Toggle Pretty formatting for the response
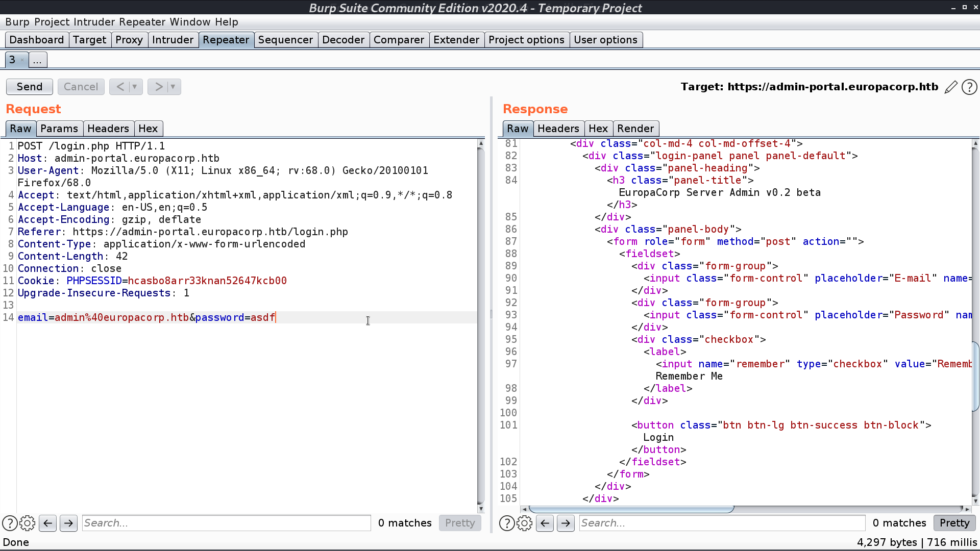This screenshot has height=551, width=980. click(954, 523)
